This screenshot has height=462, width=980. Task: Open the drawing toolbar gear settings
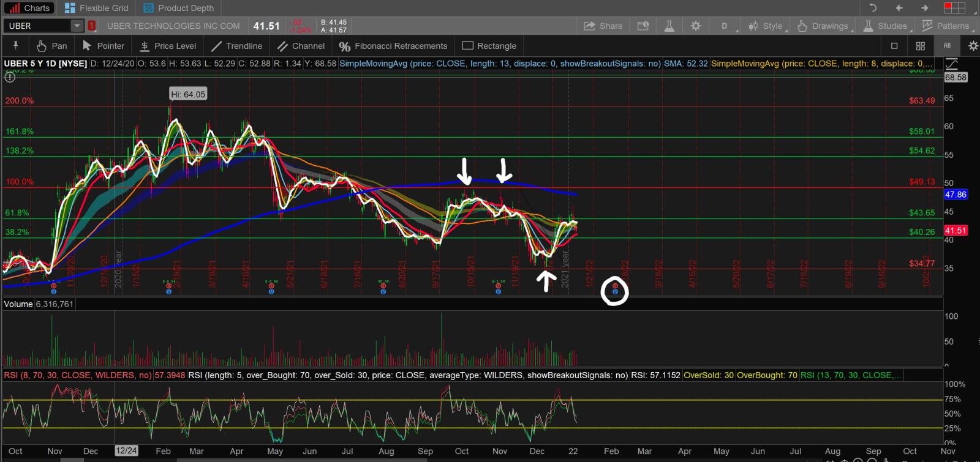(973, 46)
